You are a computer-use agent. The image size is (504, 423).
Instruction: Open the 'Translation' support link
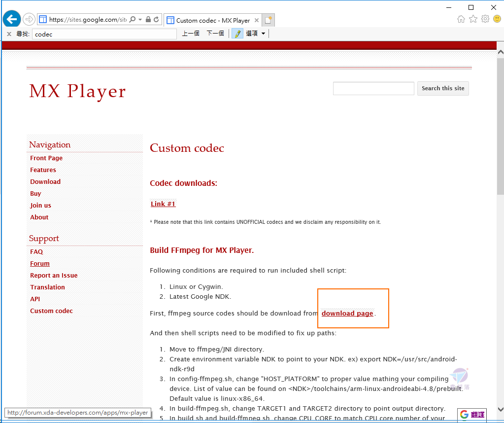pos(48,287)
